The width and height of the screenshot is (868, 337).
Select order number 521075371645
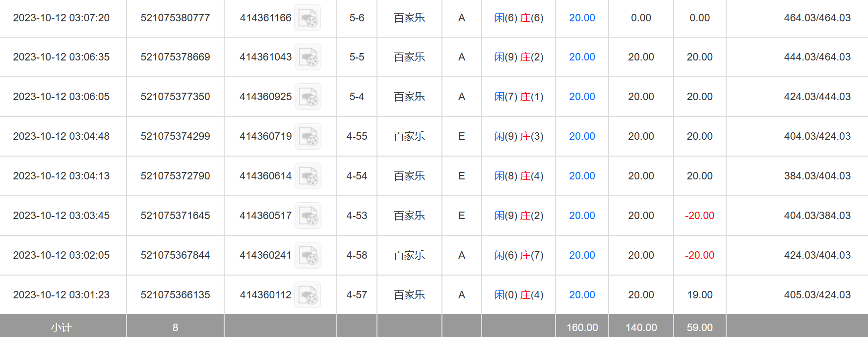175,216
